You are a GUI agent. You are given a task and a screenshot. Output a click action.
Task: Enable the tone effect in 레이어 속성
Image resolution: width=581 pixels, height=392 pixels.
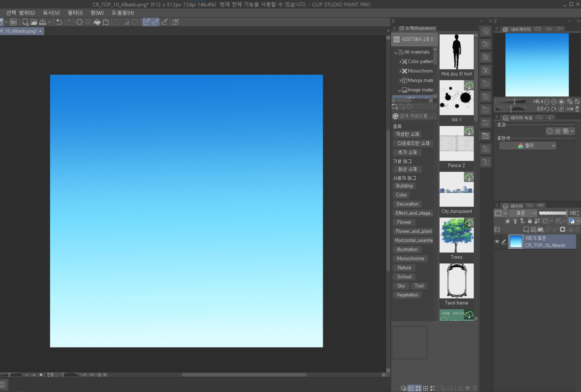point(558,131)
